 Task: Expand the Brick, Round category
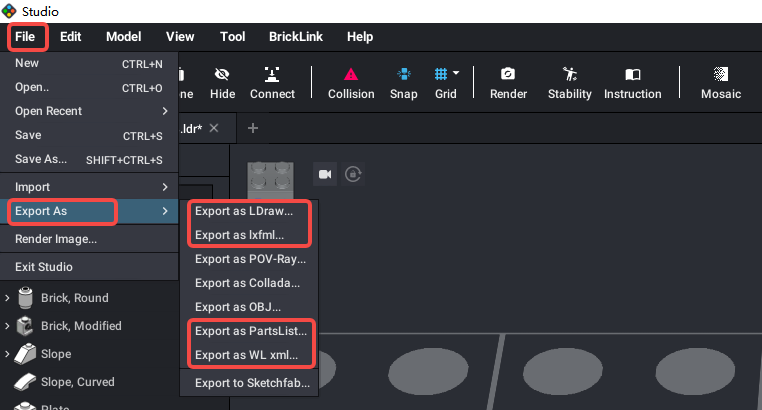tap(7, 298)
